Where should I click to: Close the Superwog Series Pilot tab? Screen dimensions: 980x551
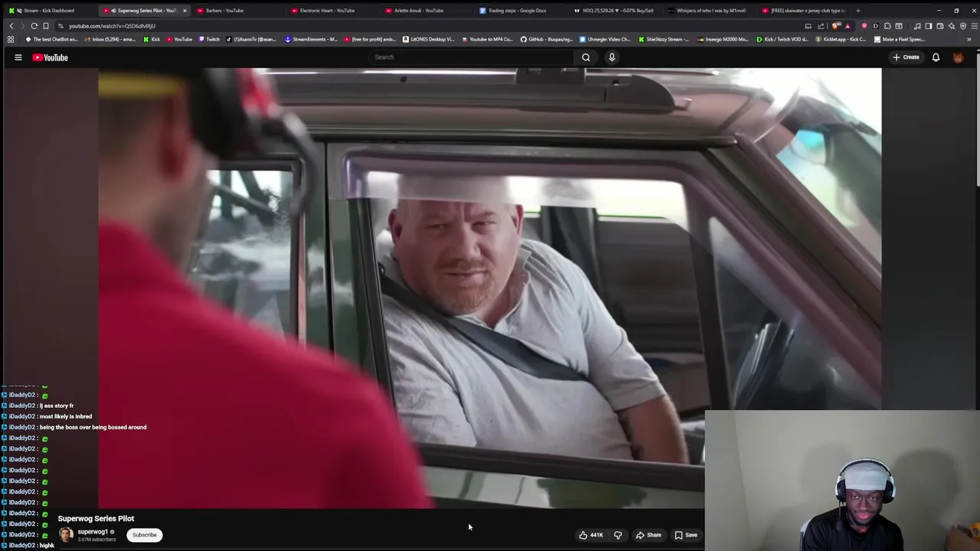pyautogui.click(x=185, y=11)
